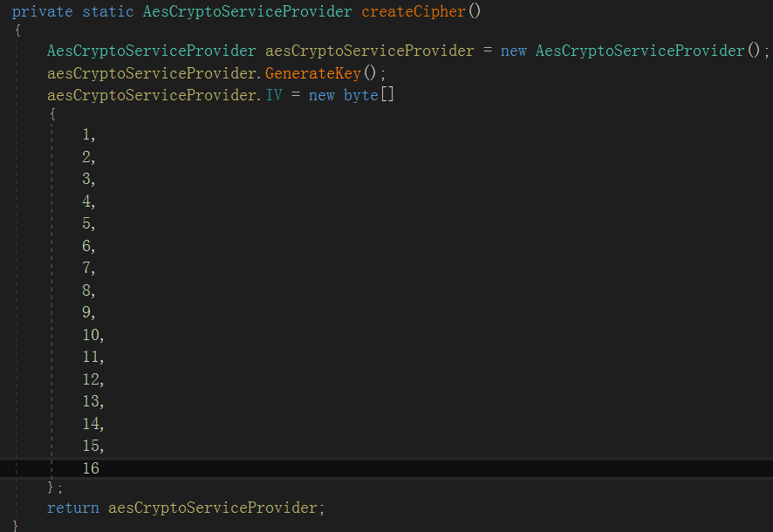Click the opening brace of byte array

pyautogui.click(x=52, y=114)
